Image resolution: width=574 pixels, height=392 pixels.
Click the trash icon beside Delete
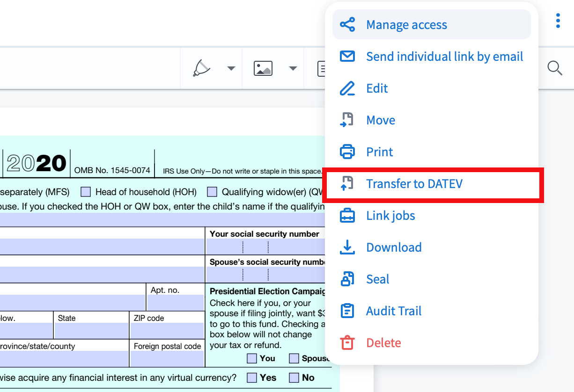pos(347,343)
